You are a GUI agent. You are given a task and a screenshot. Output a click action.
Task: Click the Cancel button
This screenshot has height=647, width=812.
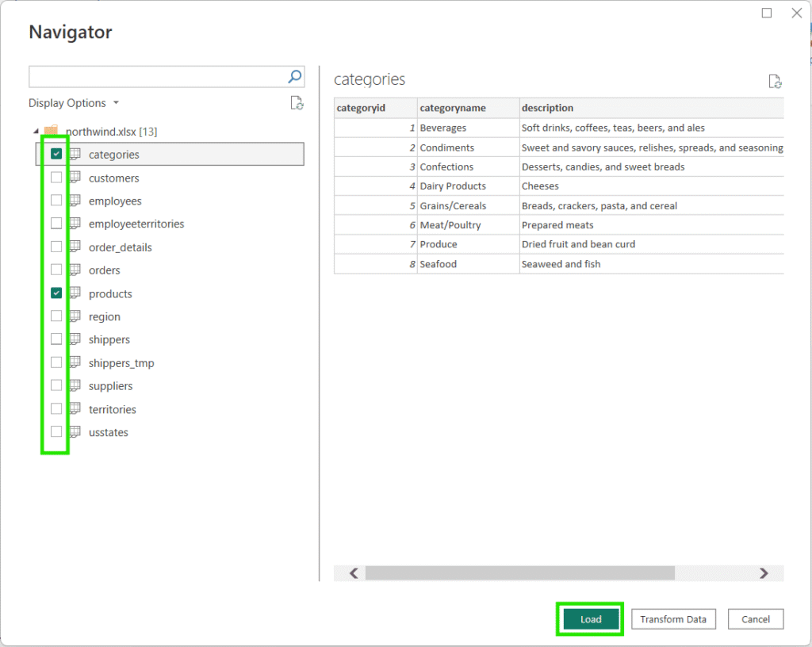point(755,619)
